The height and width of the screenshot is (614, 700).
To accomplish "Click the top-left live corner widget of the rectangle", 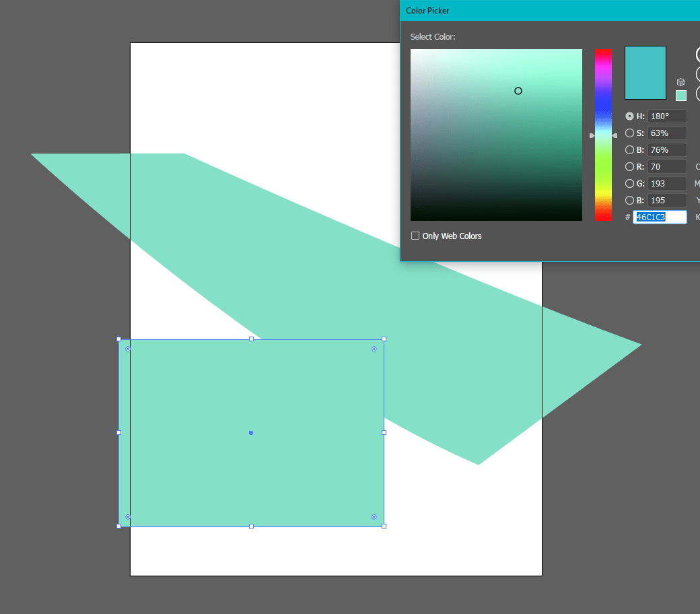I will point(128,349).
